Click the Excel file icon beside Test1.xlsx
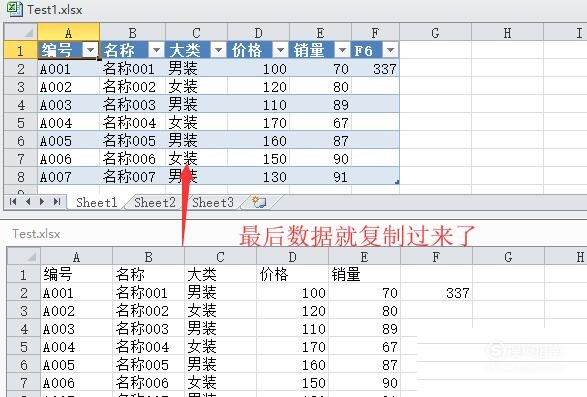 (x=15, y=9)
